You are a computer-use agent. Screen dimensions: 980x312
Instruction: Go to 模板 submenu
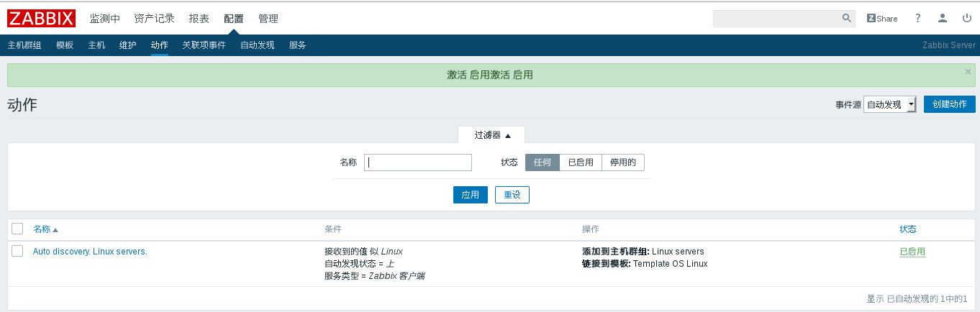65,45
